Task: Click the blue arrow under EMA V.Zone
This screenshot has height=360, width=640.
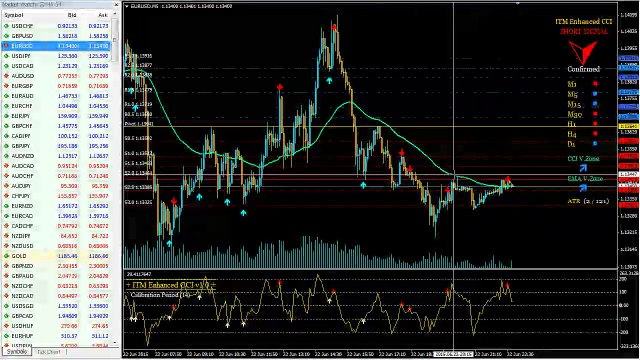Action: [x=583, y=188]
